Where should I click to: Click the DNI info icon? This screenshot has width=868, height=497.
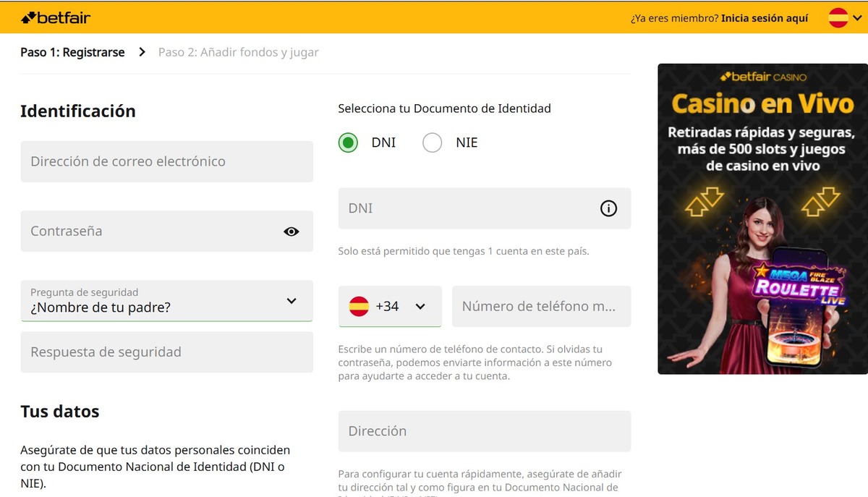tap(609, 208)
